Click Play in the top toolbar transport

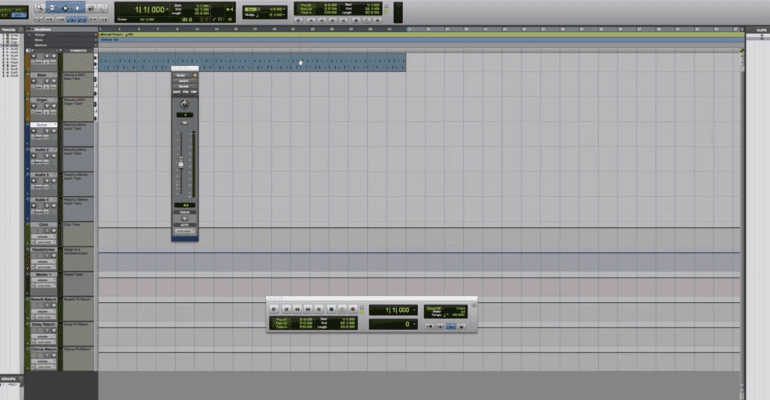tap(367, 20)
